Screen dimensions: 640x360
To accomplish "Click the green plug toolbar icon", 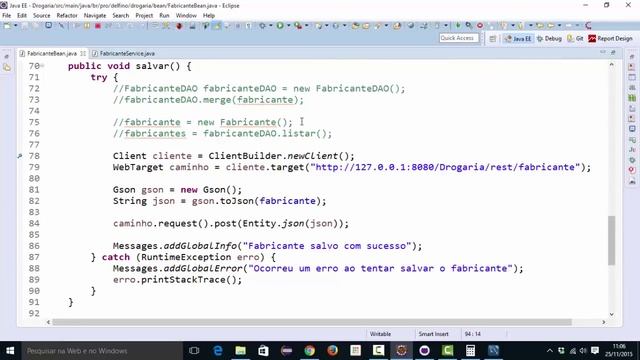I will pyautogui.click(x=458, y=25).
